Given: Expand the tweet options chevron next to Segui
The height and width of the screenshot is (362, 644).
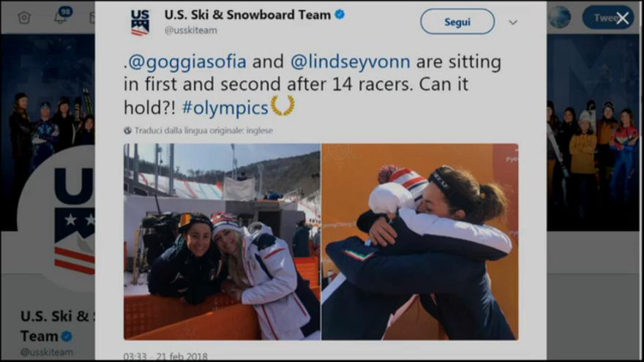Looking at the screenshot, I should [x=513, y=23].
